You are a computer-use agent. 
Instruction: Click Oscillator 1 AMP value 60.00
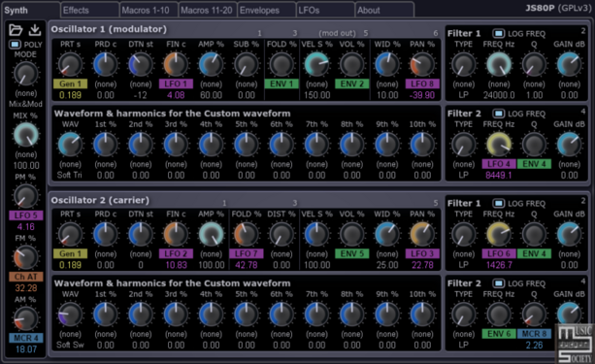(x=211, y=95)
